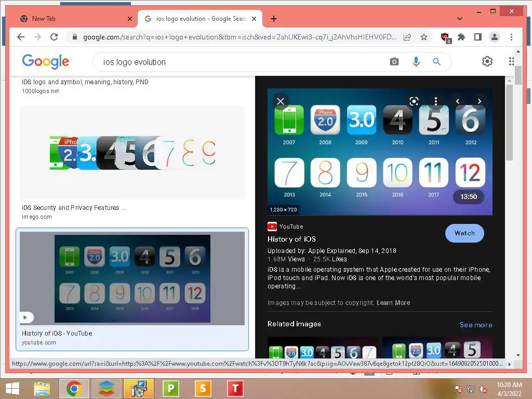
Task: Open iOS logo and symbol 1000logos result
Action: [x=85, y=82]
